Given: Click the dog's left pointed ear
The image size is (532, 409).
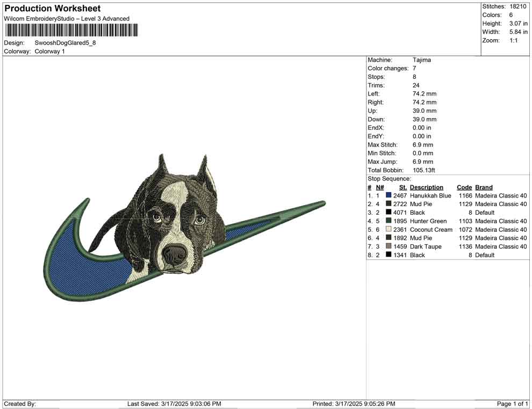Looking at the screenshot, I should (x=163, y=164).
